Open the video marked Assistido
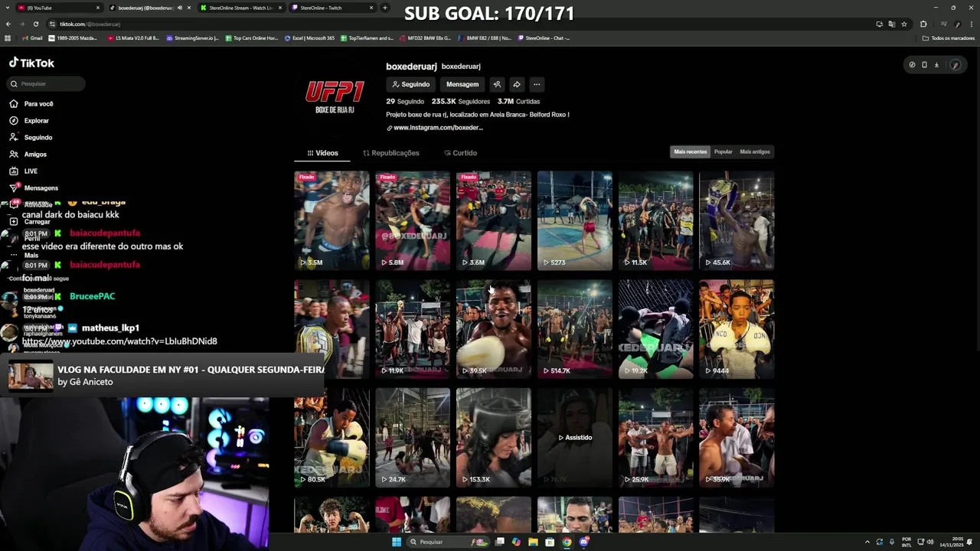The width and height of the screenshot is (980, 551). tap(575, 438)
